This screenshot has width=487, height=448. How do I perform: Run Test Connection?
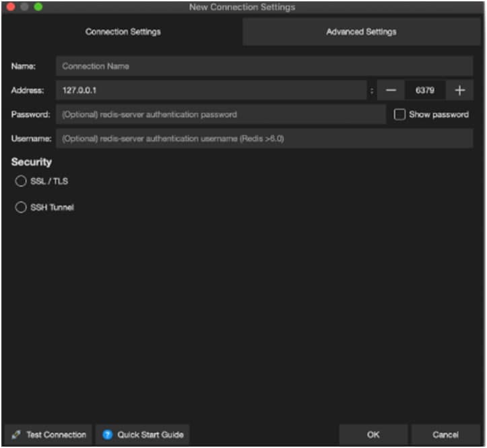click(x=48, y=435)
